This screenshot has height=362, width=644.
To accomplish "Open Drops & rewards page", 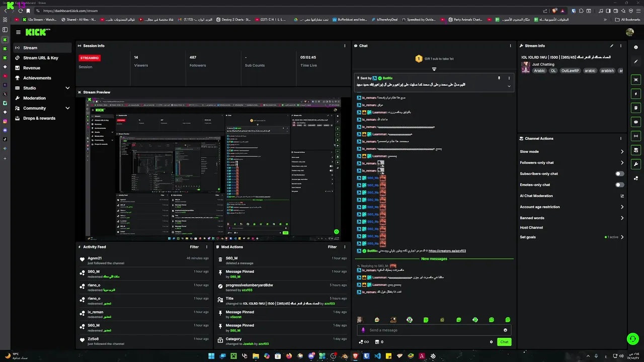I will 42,118.
